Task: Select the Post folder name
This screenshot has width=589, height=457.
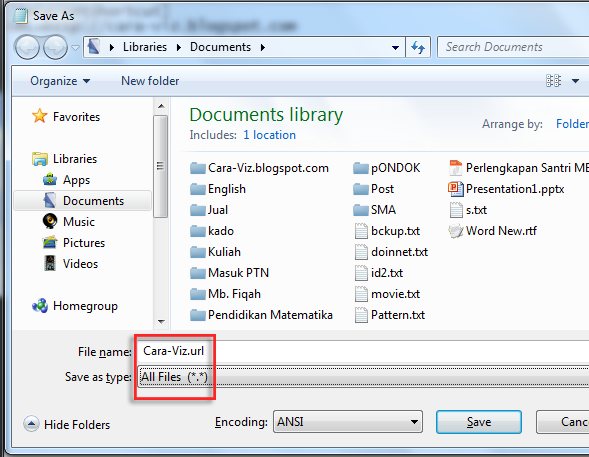Action: [x=382, y=189]
